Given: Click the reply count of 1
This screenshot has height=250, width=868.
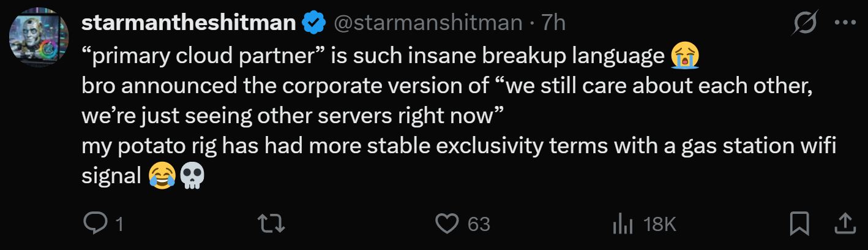Looking at the screenshot, I should tap(119, 225).
